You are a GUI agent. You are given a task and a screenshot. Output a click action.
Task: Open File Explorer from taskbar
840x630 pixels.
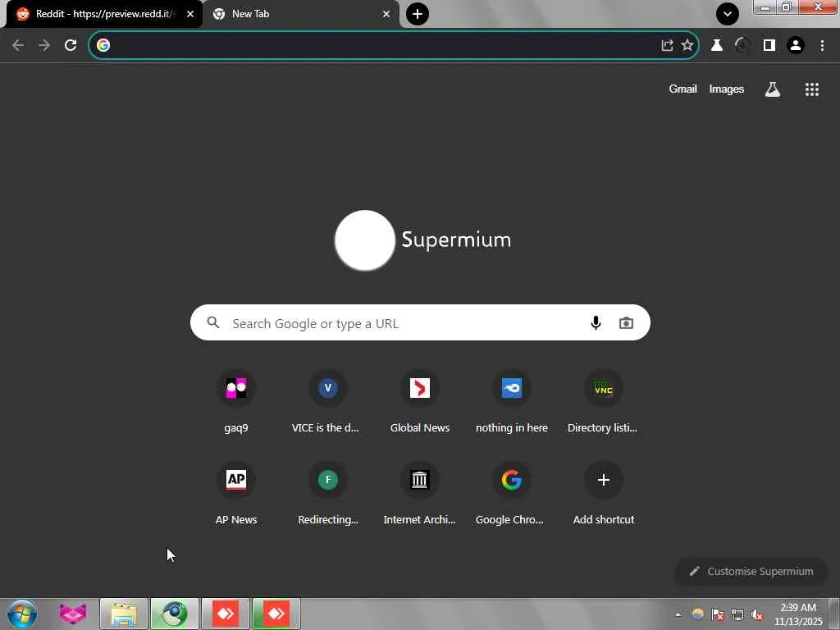pyautogui.click(x=124, y=614)
